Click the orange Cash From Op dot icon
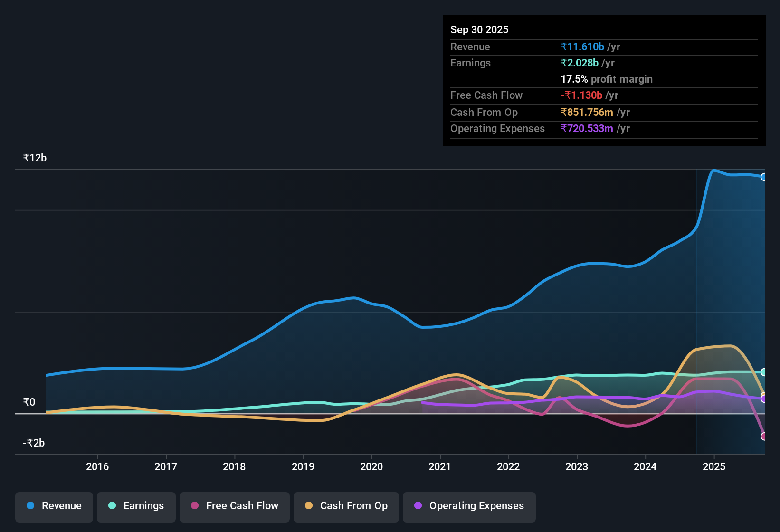 [x=308, y=506]
